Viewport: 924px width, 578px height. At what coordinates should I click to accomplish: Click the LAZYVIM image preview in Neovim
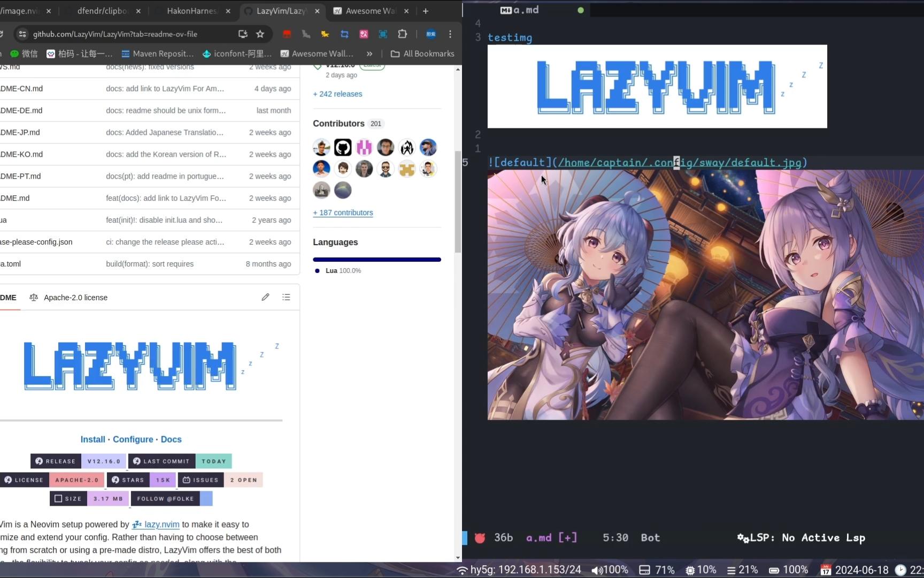point(657,86)
